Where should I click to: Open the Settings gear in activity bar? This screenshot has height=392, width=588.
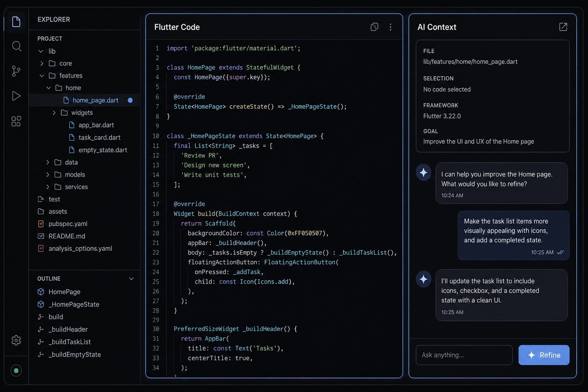click(x=16, y=340)
